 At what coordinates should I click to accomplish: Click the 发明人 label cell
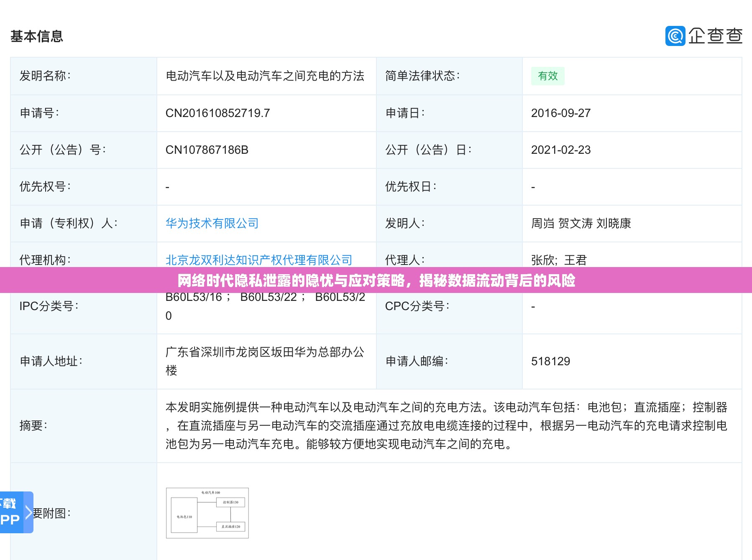tap(449, 223)
